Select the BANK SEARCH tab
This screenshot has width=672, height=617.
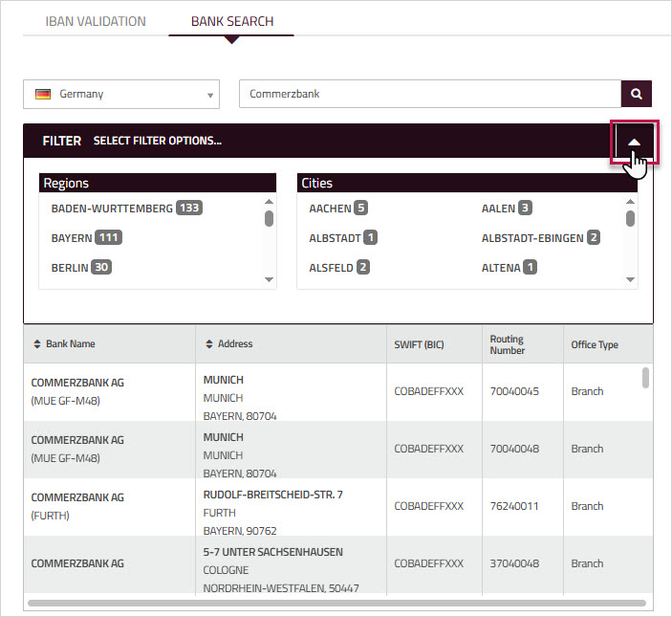pos(232,21)
